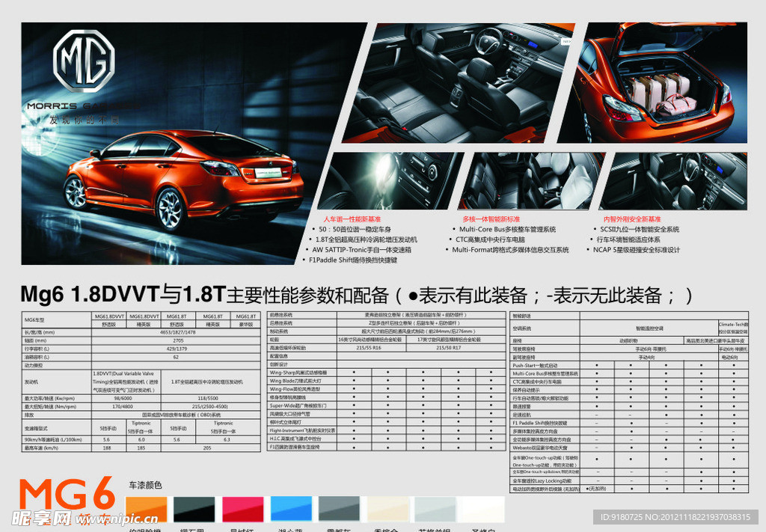Pick the red paint color swatch
The width and height of the screenshot is (766, 532).
tap(243, 510)
